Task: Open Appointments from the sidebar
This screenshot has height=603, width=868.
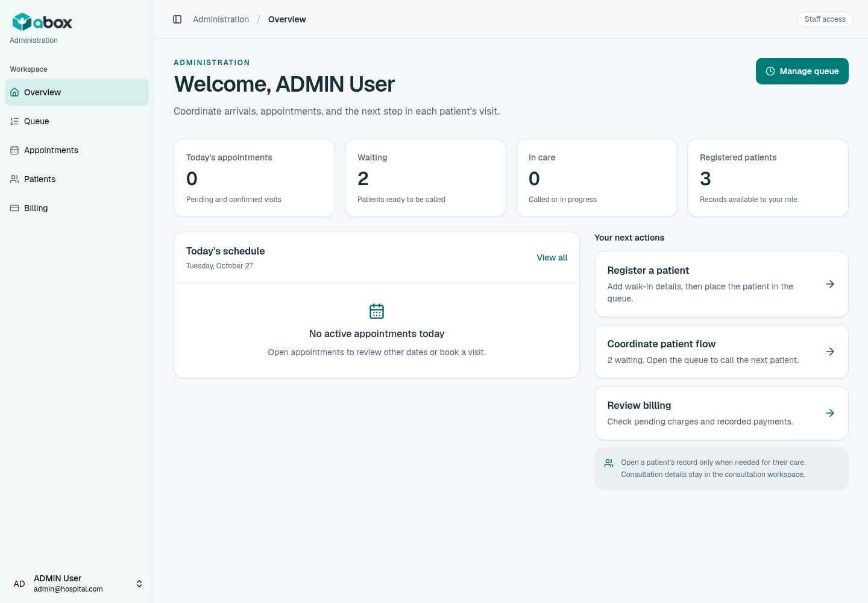Action: point(77,150)
